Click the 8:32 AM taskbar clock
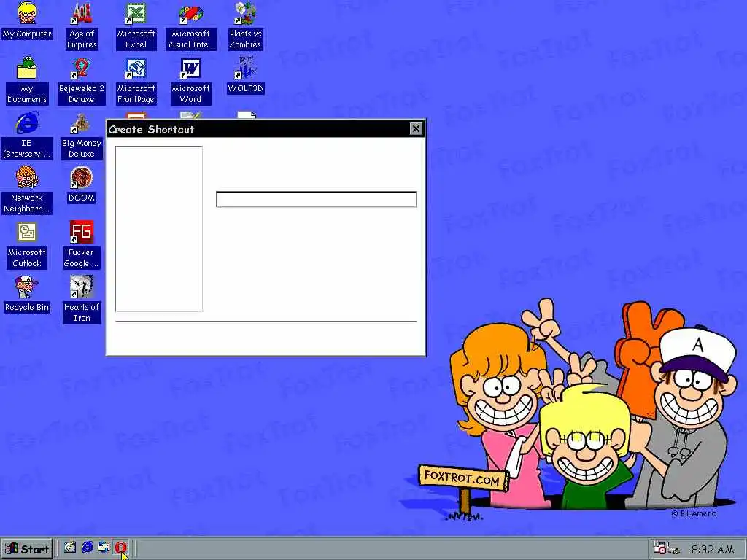747x560 pixels. tap(713, 549)
